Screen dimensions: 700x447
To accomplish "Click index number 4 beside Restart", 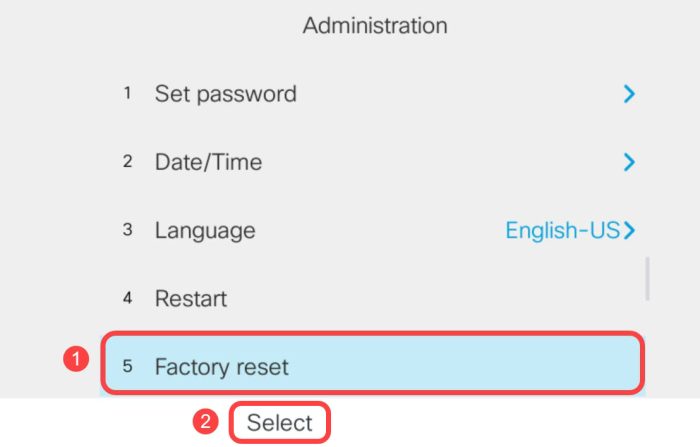I will pyautogui.click(x=127, y=298).
